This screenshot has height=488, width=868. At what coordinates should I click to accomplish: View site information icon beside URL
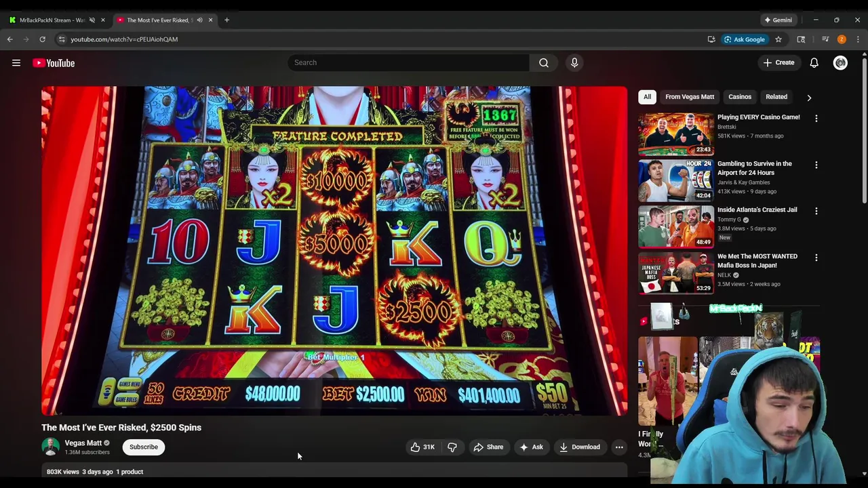(x=62, y=39)
